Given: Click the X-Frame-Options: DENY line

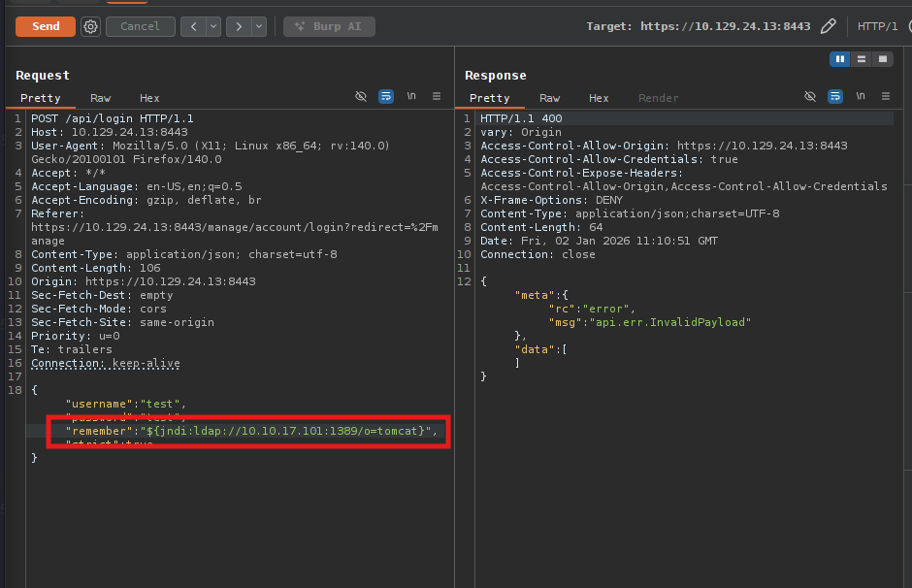Looking at the screenshot, I should coord(551,200).
